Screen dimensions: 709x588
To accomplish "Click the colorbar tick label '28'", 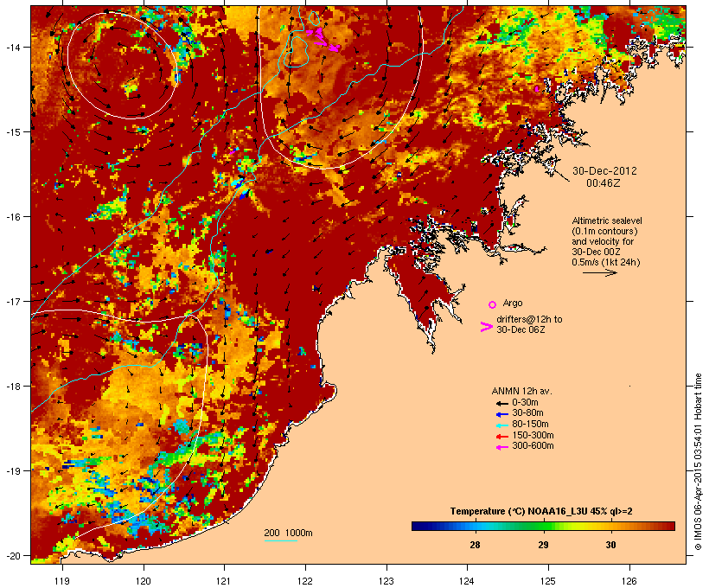I will coord(475,545).
